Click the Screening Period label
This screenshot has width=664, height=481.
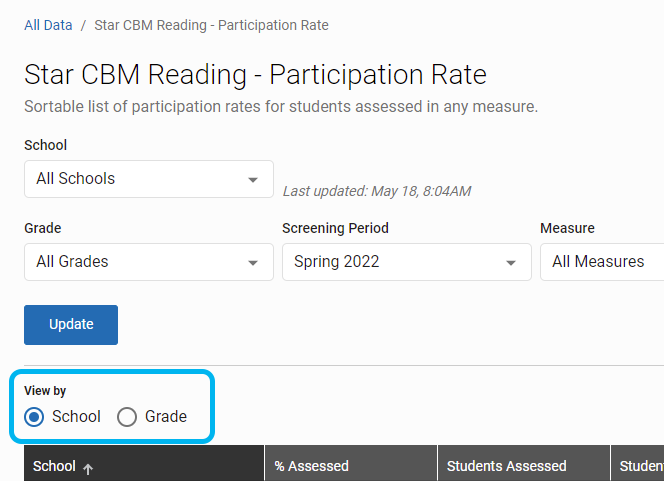[x=335, y=228]
